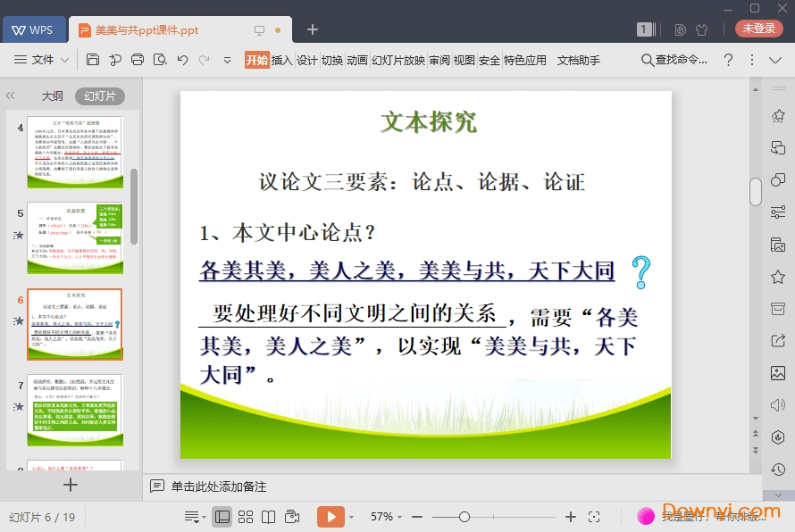Click the zoom slider handle

[464, 517]
